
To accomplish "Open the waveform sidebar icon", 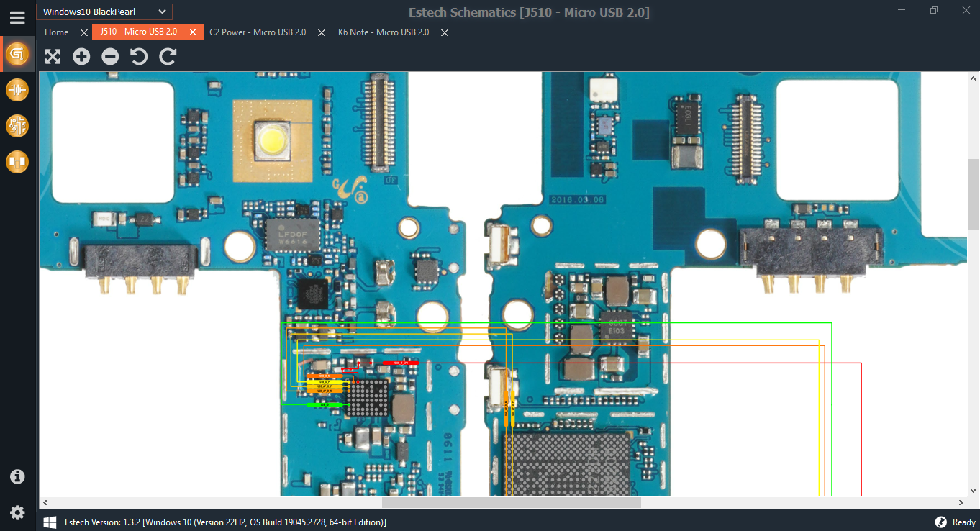I will point(17,90).
